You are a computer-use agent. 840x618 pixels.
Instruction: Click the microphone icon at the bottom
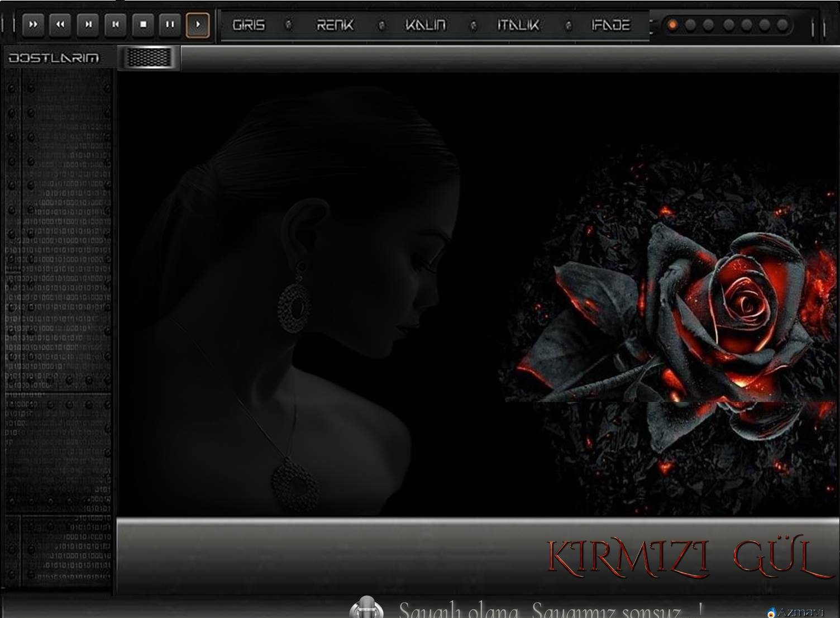366,608
